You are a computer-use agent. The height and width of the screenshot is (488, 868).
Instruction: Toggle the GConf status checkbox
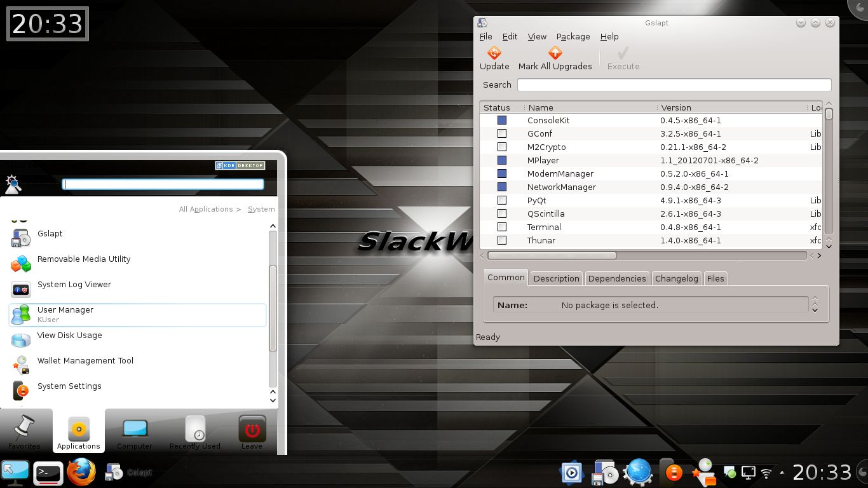(x=502, y=133)
